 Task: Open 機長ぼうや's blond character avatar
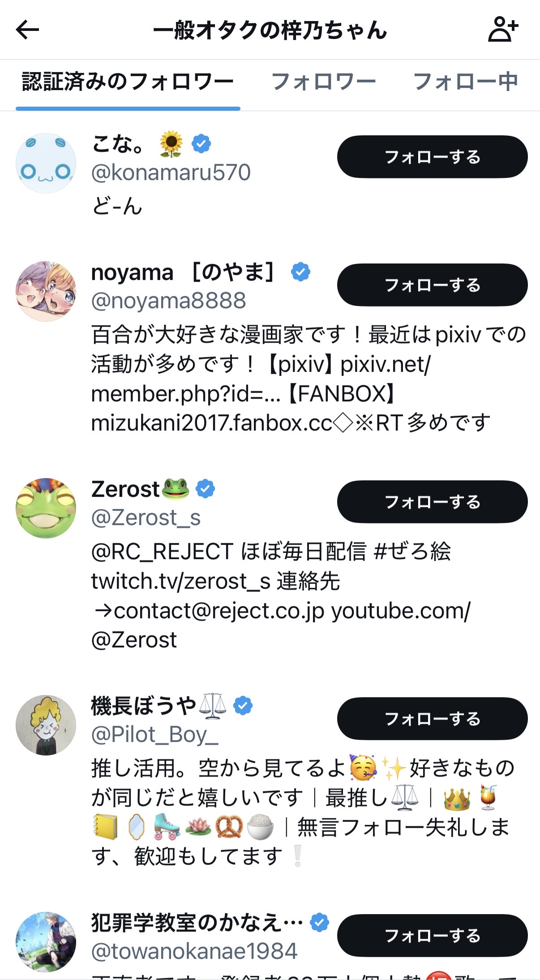coord(46,725)
